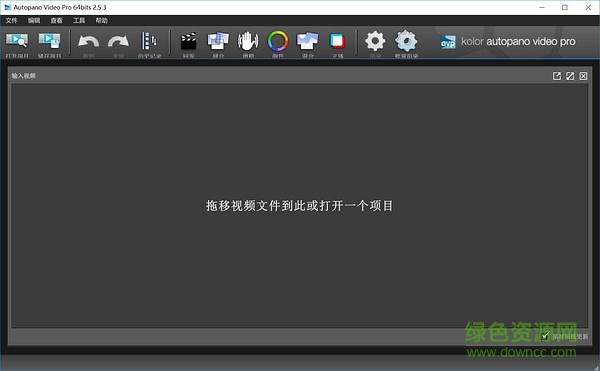The width and height of the screenshot is (600, 371).
Task: Open the history panel icon
Action: [149, 41]
